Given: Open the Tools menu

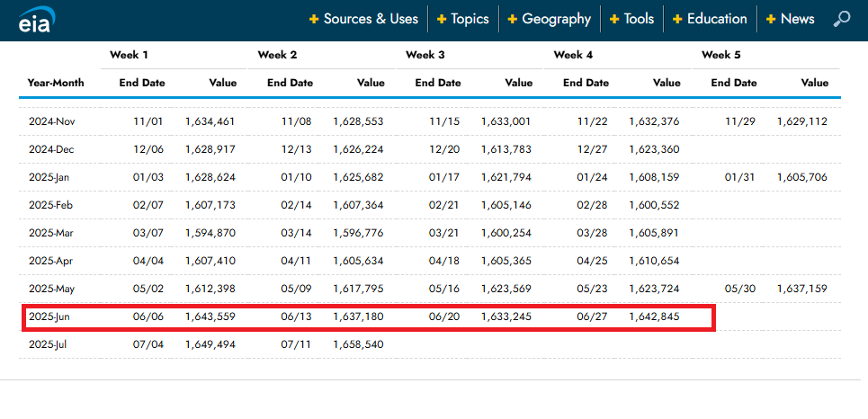Looking at the screenshot, I should pyautogui.click(x=639, y=19).
